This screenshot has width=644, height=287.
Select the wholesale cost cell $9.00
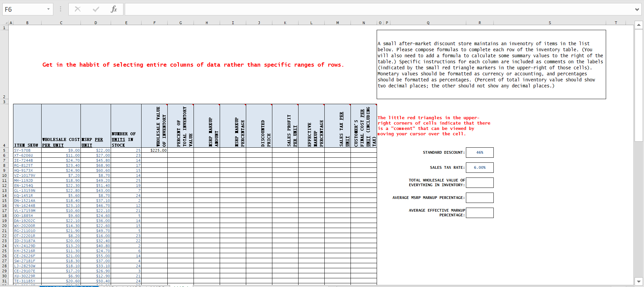click(61, 150)
